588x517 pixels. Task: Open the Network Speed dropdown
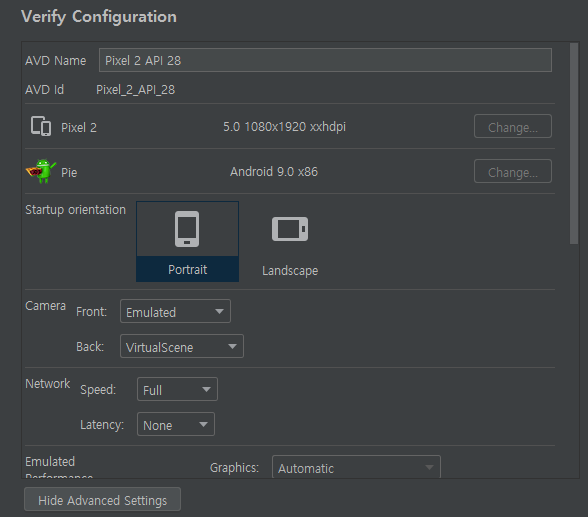tap(177, 389)
